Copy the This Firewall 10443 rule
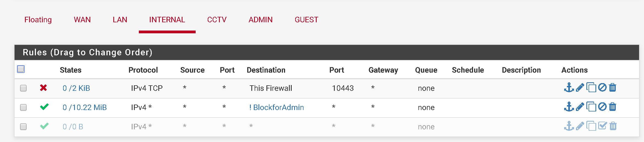 591,88
